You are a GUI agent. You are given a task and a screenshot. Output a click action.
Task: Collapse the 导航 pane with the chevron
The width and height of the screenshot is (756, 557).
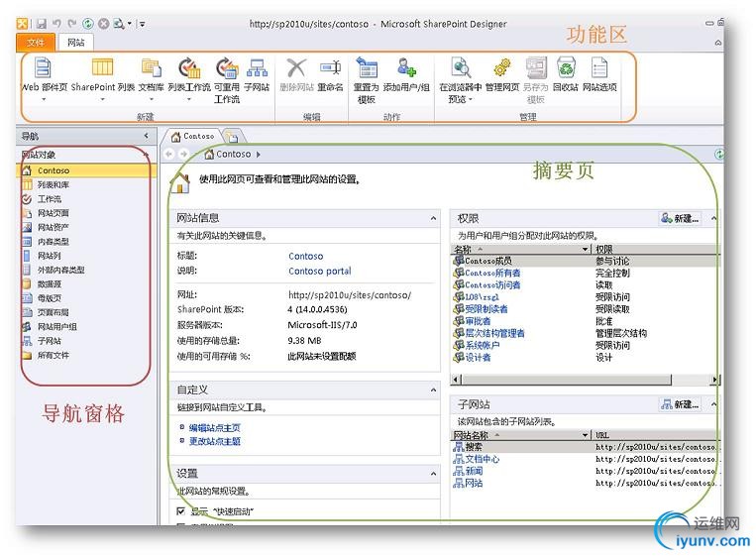(146, 136)
